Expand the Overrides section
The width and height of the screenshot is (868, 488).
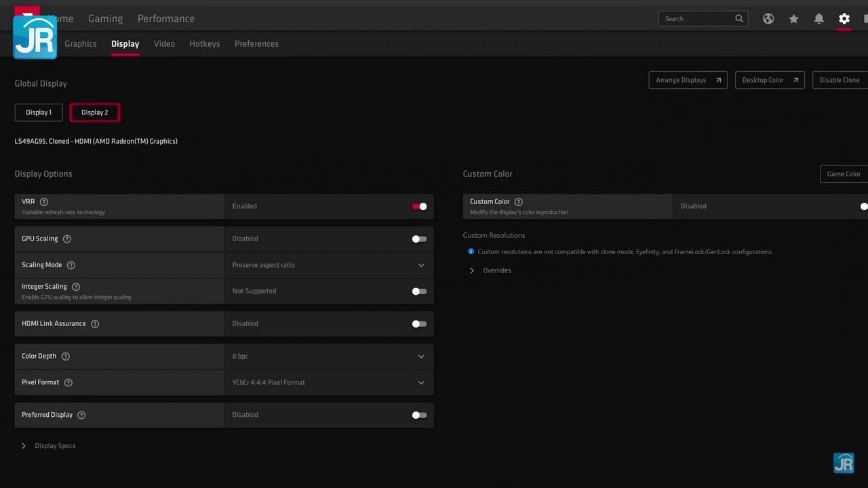pos(491,270)
